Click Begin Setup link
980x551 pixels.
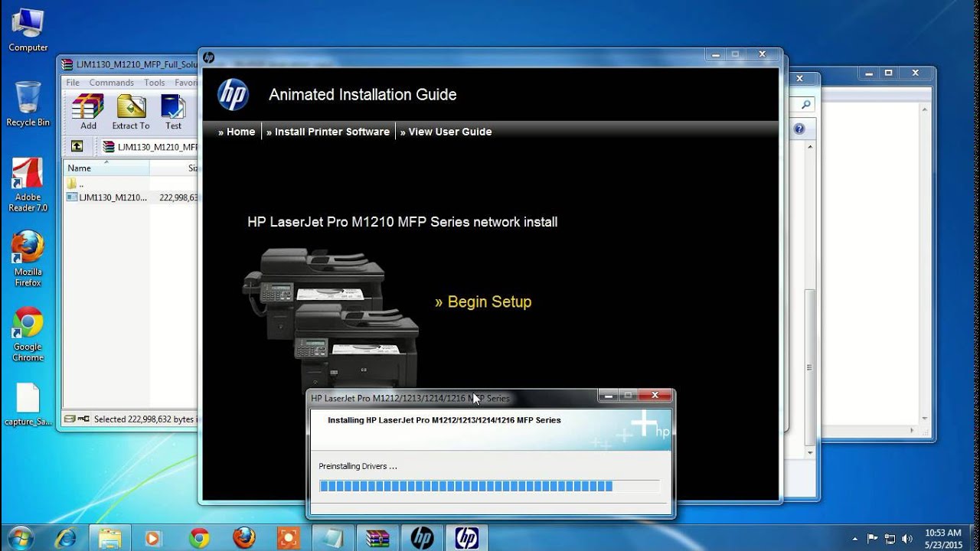point(483,302)
